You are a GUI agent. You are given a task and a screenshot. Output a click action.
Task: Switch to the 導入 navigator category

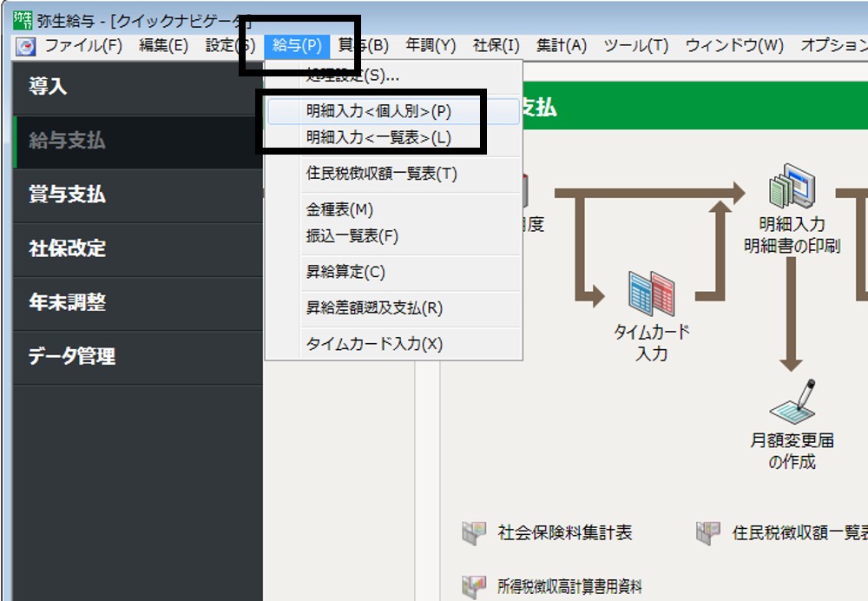click(x=138, y=87)
